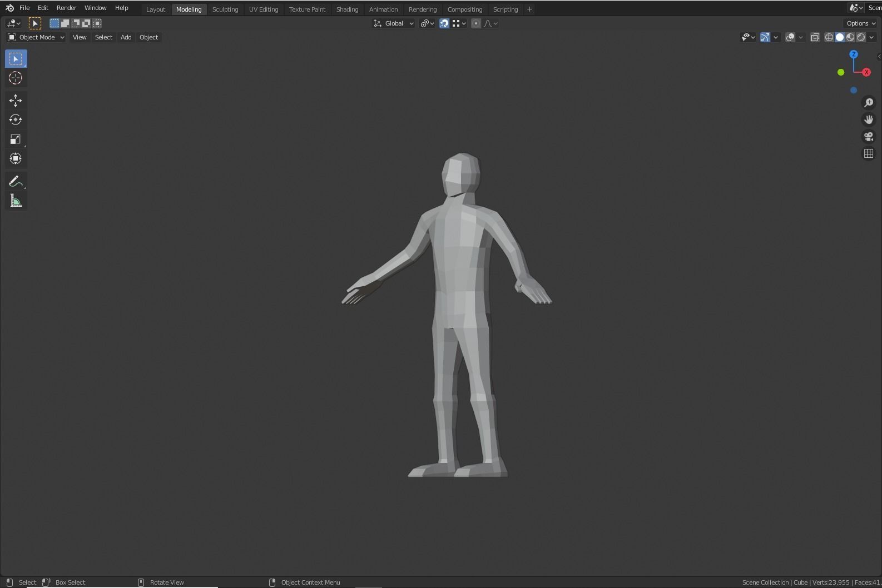Open the viewport Add menu

(x=126, y=37)
